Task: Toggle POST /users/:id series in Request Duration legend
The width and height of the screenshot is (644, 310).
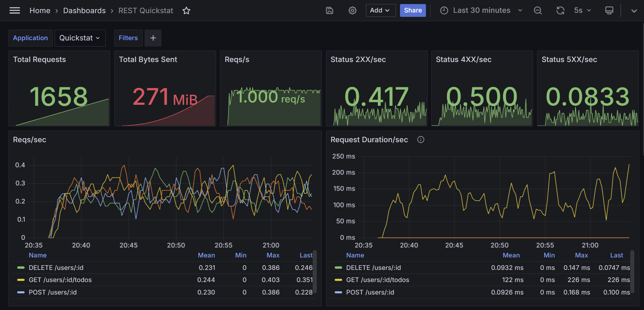Action: [x=370, y=292]
